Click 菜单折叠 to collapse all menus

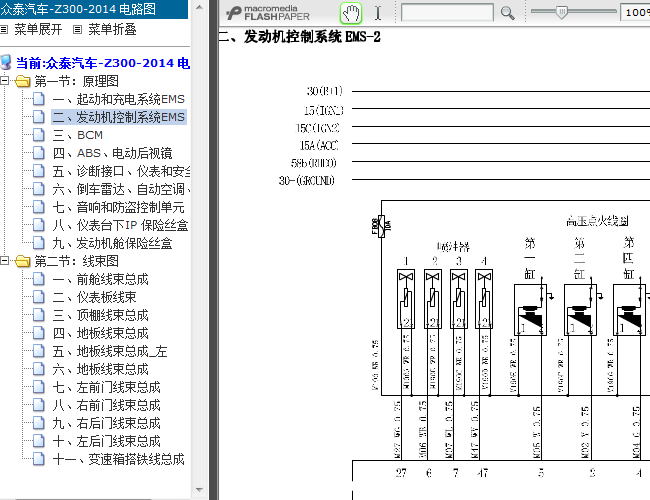tap(112, 29)
